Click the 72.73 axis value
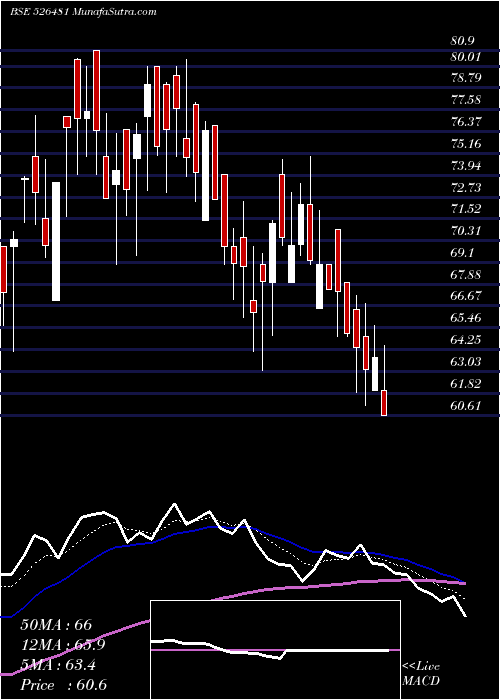 (x=466, y=187)
